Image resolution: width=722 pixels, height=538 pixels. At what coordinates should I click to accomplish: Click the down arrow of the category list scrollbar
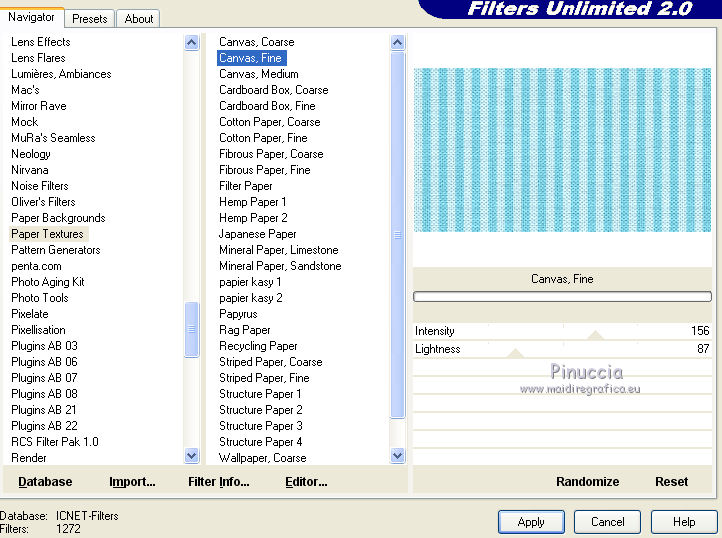(192, 456)
